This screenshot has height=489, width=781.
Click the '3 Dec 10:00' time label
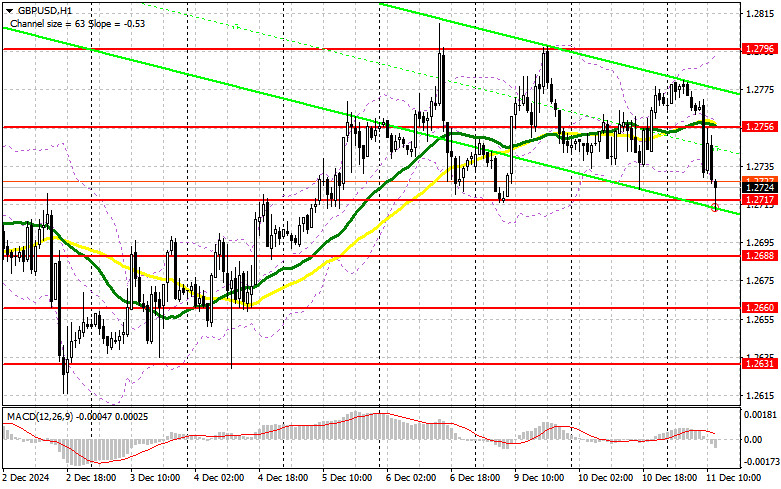[x=155, y=478]
